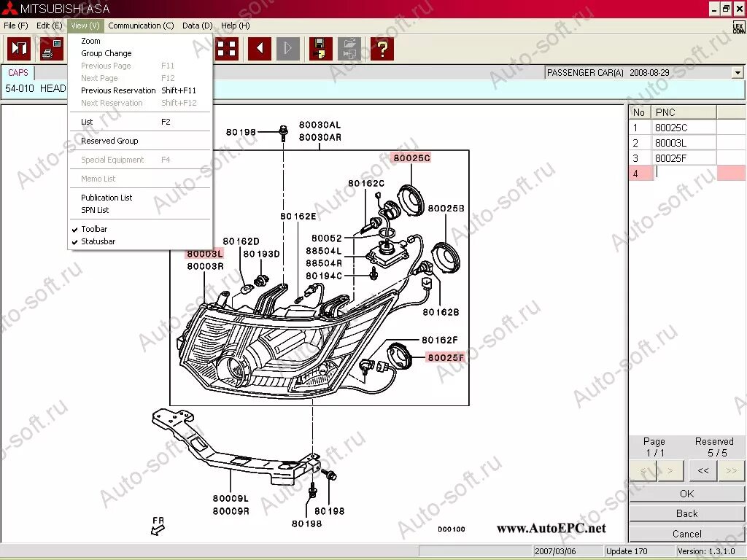Select Reserved Group in the View menu
This screenshot has height=560, width=747.
(x=140, y=141)
